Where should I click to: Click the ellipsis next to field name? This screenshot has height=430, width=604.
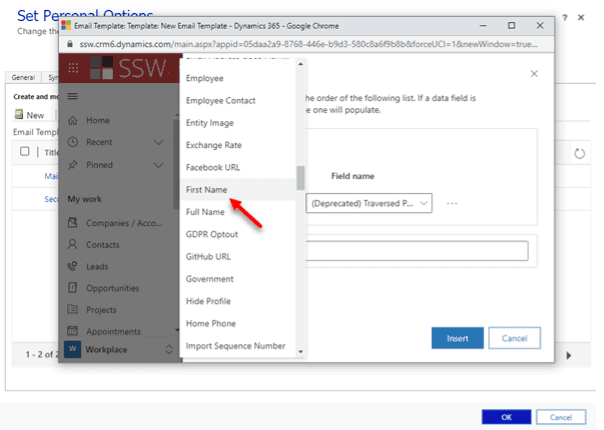452,203
